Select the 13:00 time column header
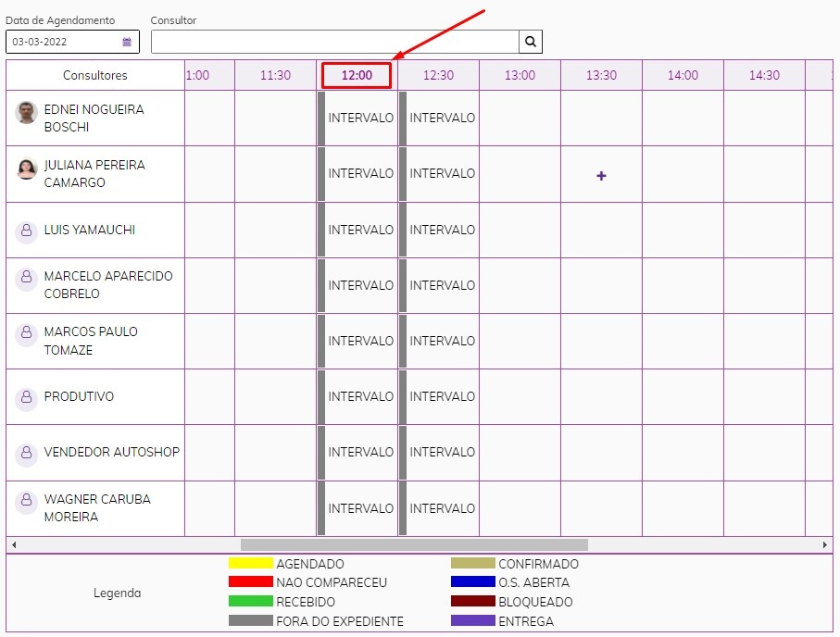The height and width of the screenshot is (637, 840). (x=520, y=75)
